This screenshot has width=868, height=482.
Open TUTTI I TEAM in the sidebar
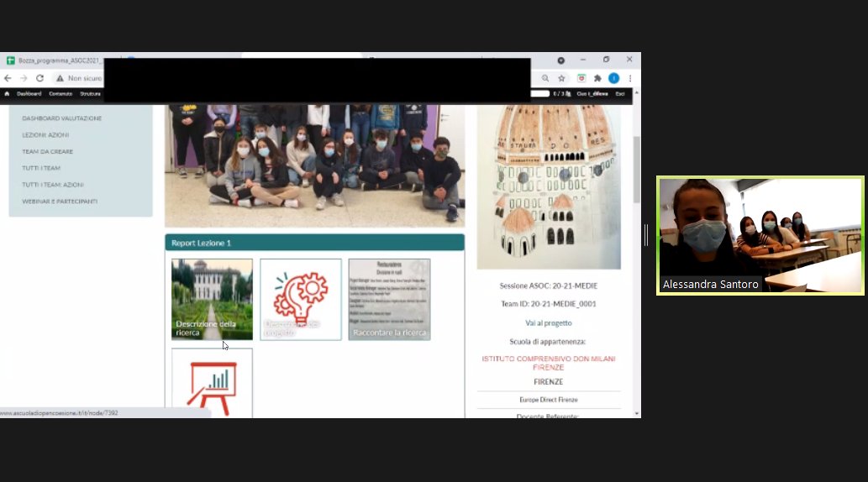[x=41, y=168]
